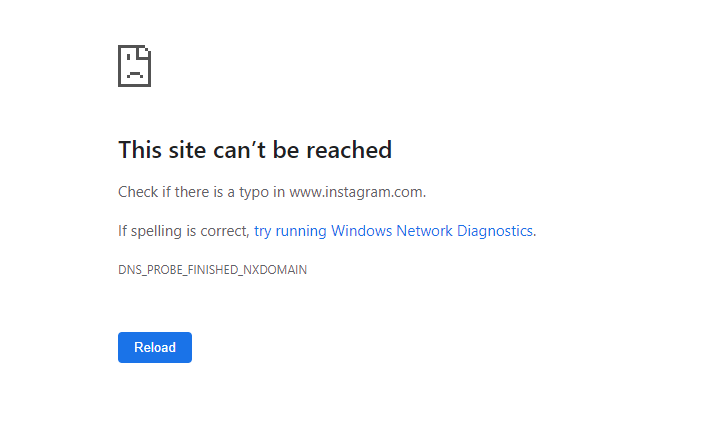This screenshot has height=436, width=712.
Task: Click the word 'Diagnostics' in the blue link
Action: (494, 231)
